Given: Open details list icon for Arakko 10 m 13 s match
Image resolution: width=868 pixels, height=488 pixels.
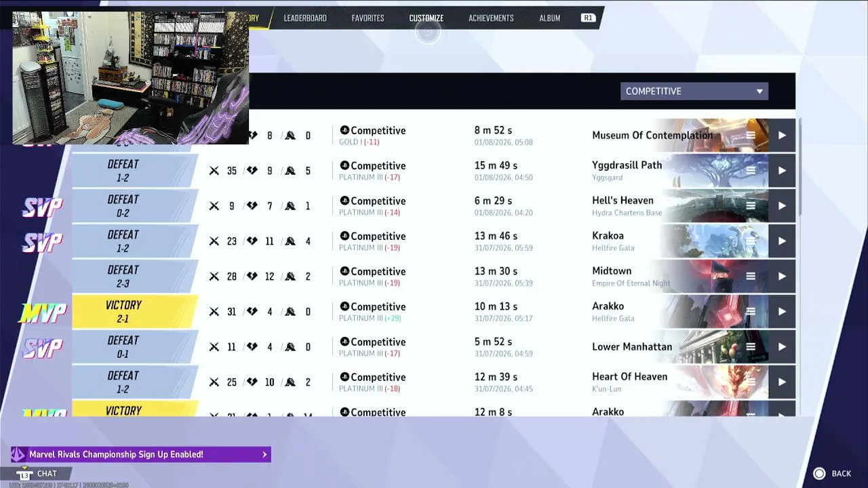Looking at the screenshot, I should point(751,312).
